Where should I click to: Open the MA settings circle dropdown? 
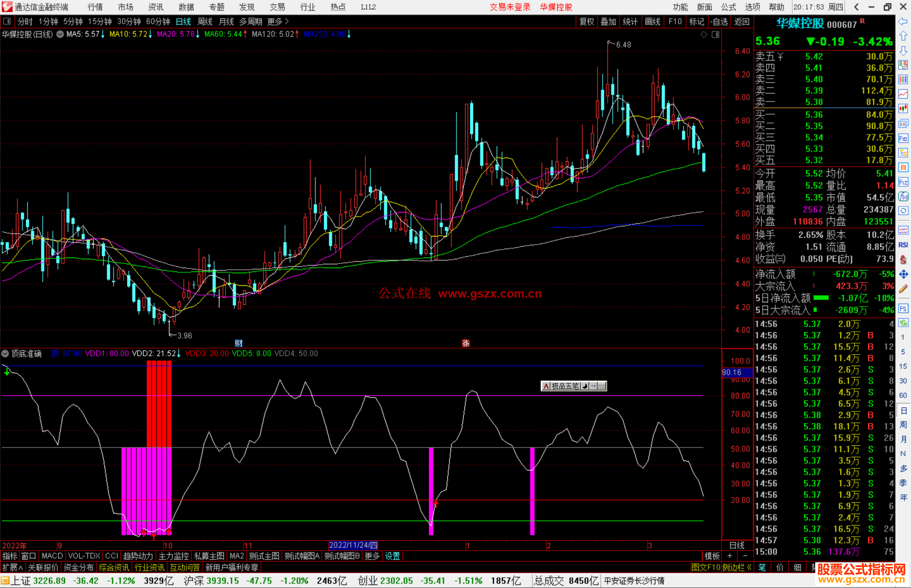tap(60, 34)
